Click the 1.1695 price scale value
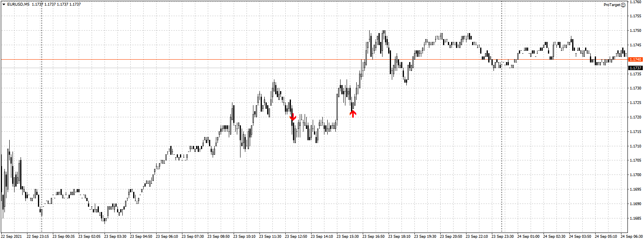Screen dimensions: 644x241 point(636,189)
